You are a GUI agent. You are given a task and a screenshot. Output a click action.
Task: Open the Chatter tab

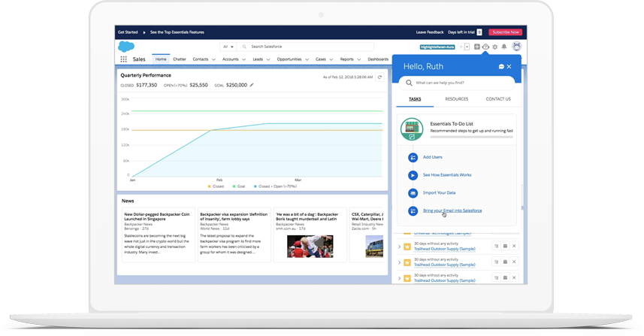180,59
